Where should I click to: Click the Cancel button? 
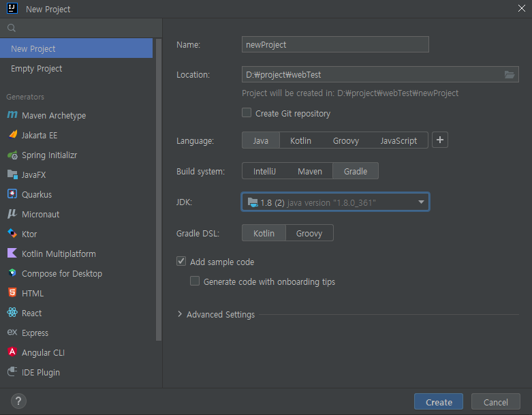[496, 402]
